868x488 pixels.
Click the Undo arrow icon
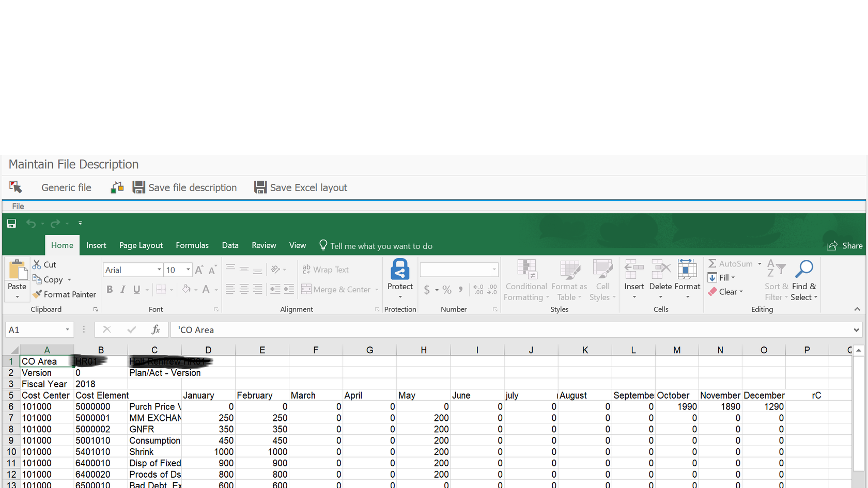click(31, 224)
